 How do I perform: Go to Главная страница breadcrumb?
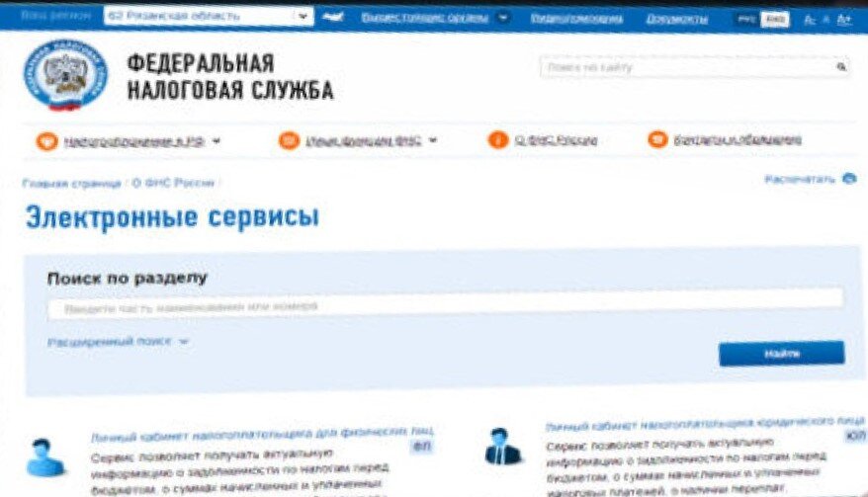point(71,184)
